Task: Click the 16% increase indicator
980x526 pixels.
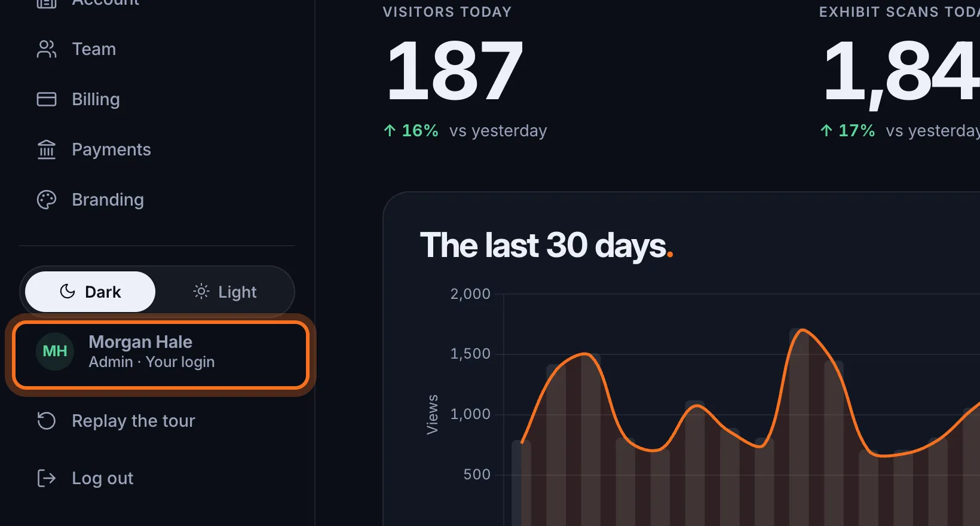Action: (x=411, y=130)
